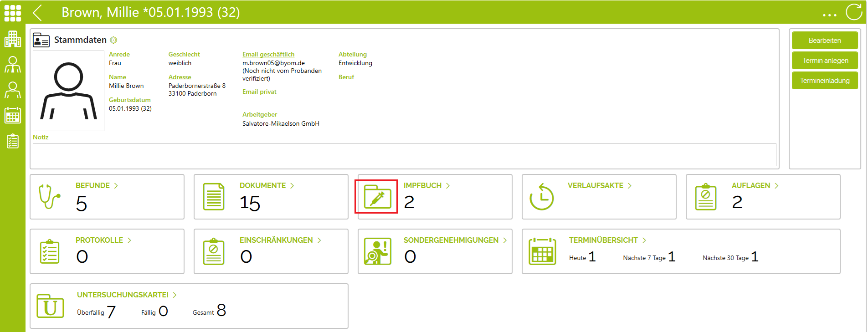
Task: Click the Auflagen clipboard icon
Action: click(706, 197)
